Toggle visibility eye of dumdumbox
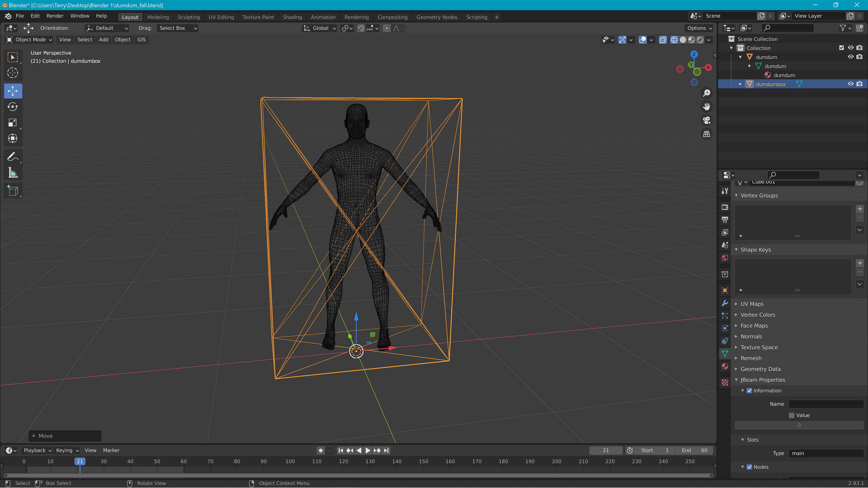 pos(850,84)
